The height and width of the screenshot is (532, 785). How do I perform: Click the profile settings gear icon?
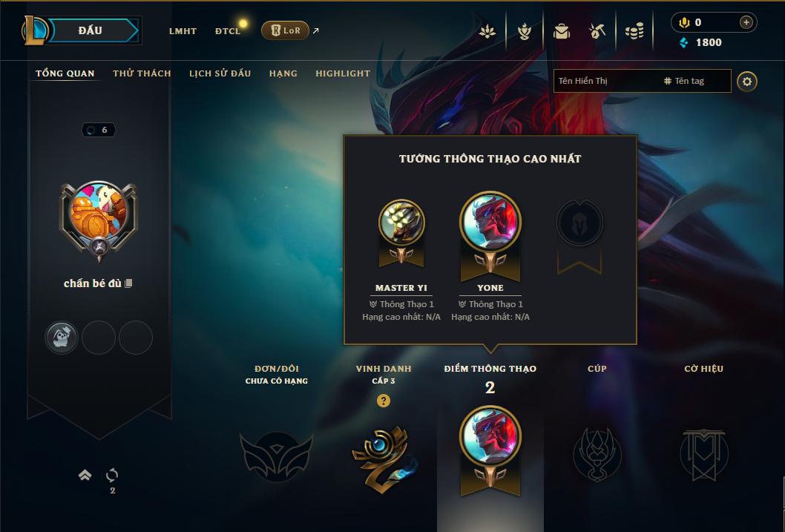pyautogui.click(x=747, y=82)
